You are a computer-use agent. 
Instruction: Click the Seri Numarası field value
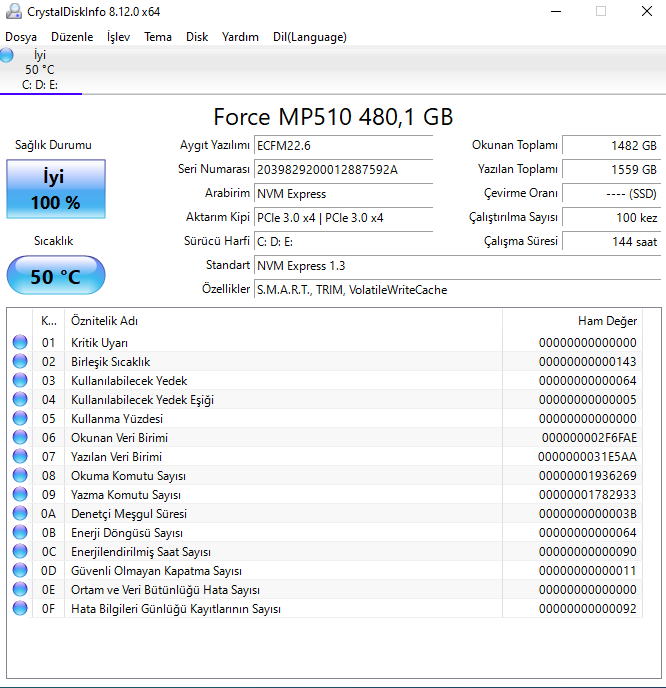point(343,170)
